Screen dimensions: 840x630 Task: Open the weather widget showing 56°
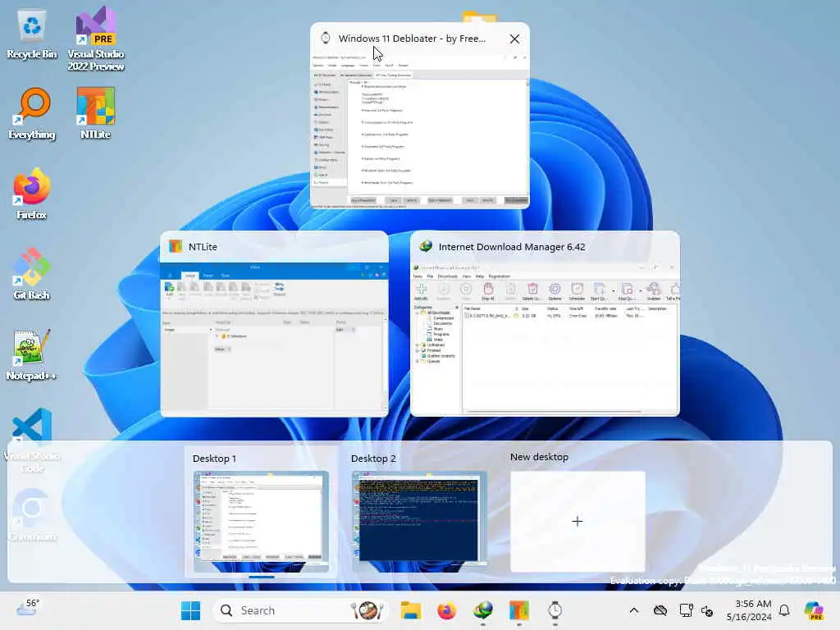click(28, 608)
